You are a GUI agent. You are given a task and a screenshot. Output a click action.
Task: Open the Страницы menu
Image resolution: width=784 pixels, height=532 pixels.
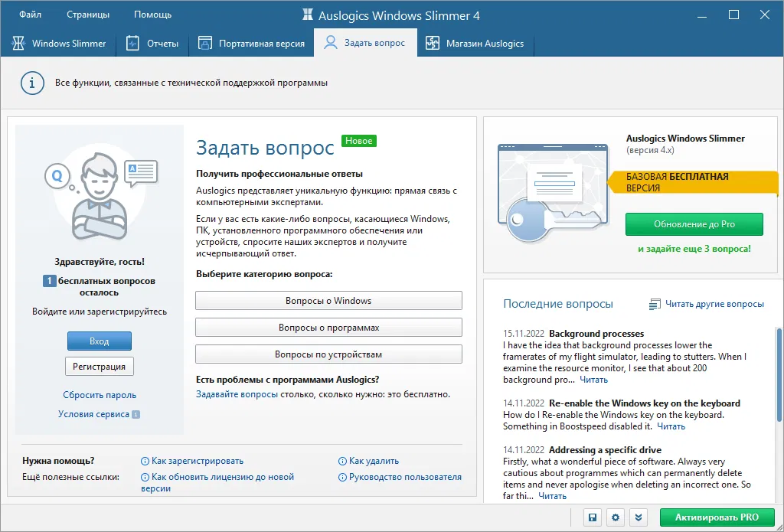(x=88, y=15)
